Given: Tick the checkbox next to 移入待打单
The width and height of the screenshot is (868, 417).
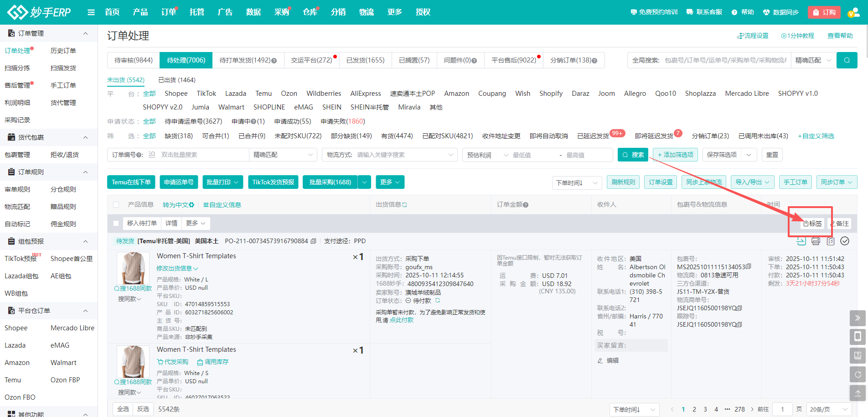Looking at the screenshot, I should click(116, 224).
